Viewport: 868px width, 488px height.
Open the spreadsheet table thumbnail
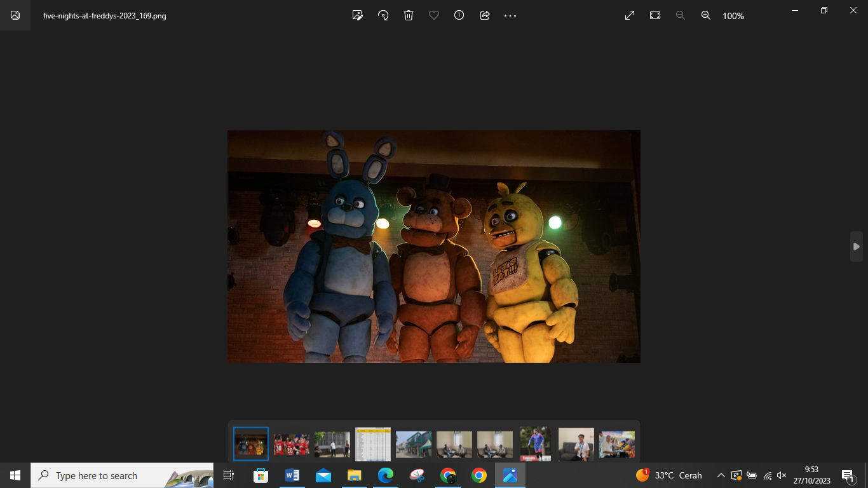(373, 444)
